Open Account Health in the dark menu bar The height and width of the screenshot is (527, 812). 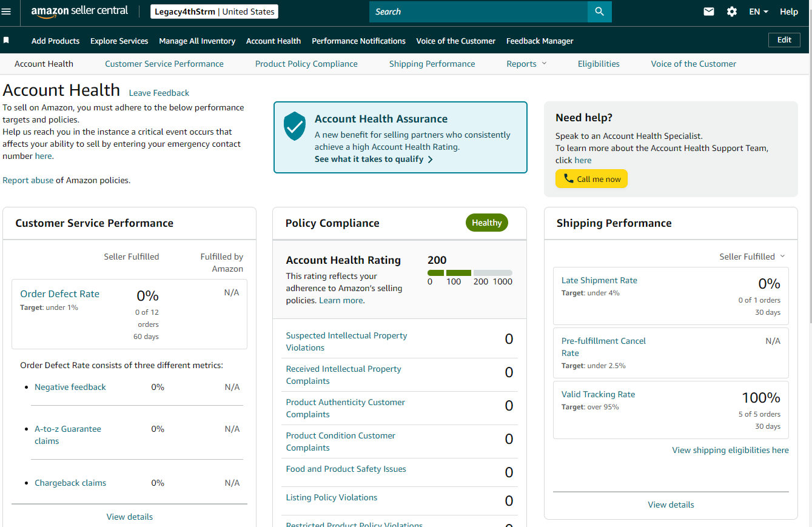(x=273, y=41)
